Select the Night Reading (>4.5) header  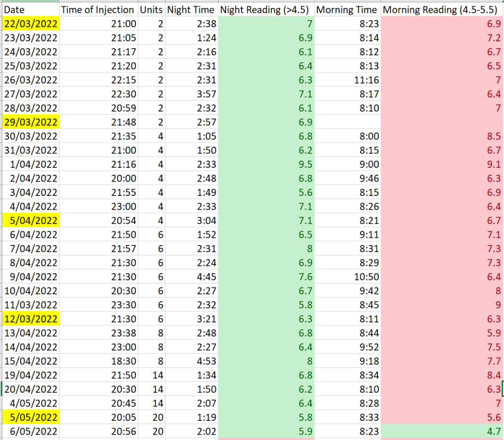click(265, 10)
